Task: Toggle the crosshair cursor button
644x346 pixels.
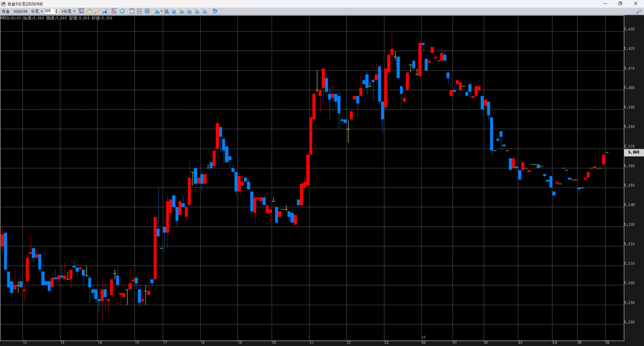Action: point(115,11)
